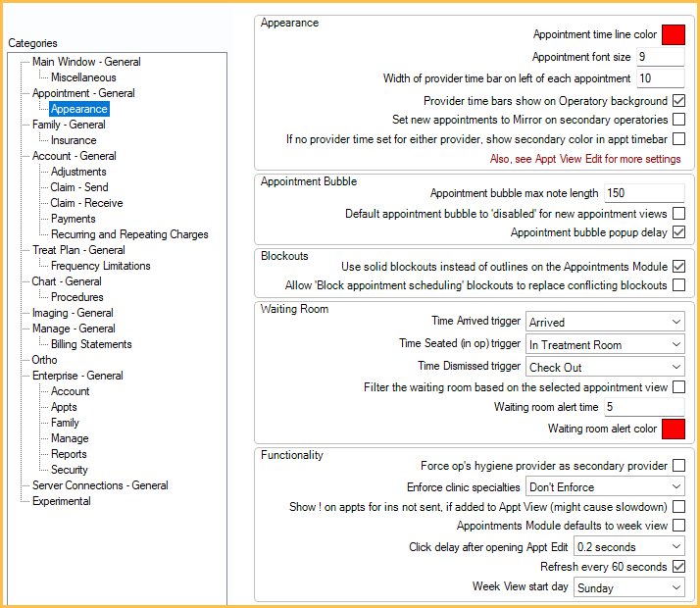The height and width of the screenshot is (608, 700).
Task: Select Insurance under Family - General
Action: tap(74, 140)
